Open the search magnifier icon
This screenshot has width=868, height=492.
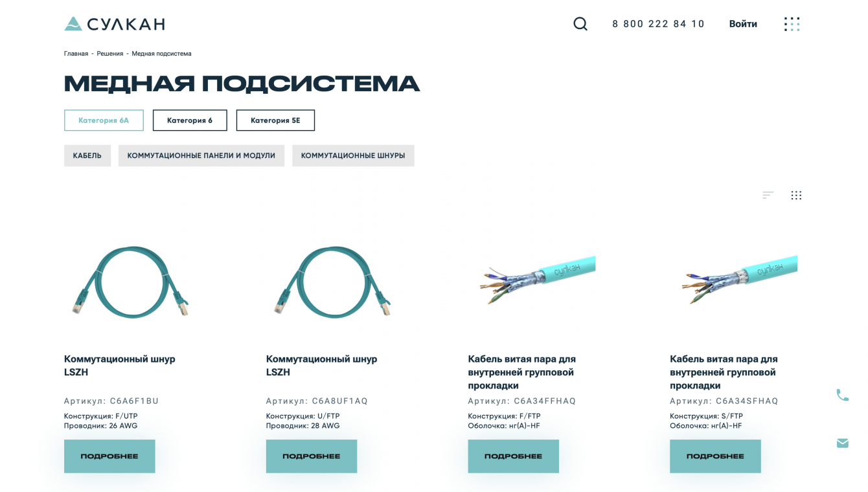coord(580,24)
